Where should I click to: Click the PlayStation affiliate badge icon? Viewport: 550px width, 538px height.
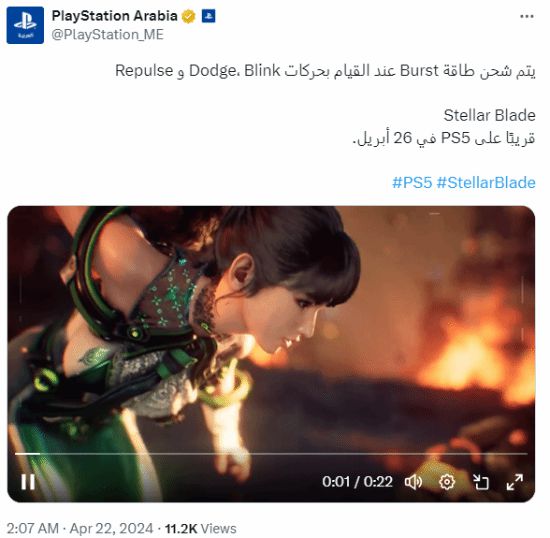[208, 16]
